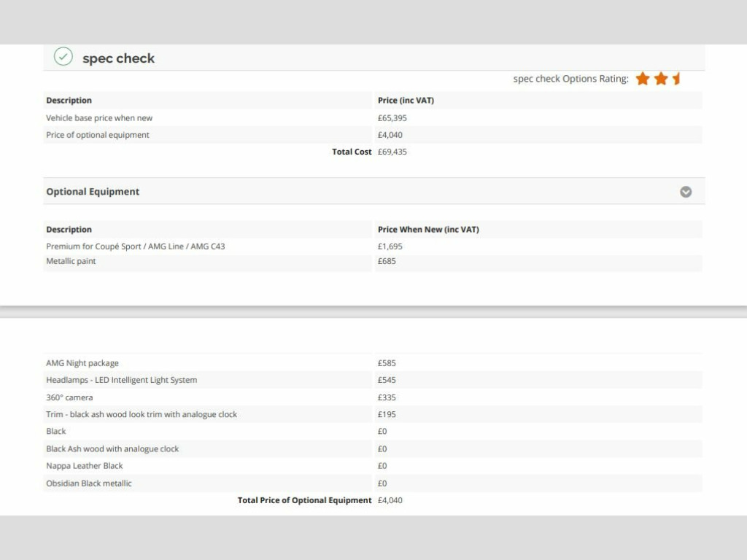Select the AMG Night package row
The height and width of the screenshot is (560, 747).
click(82, 363)
